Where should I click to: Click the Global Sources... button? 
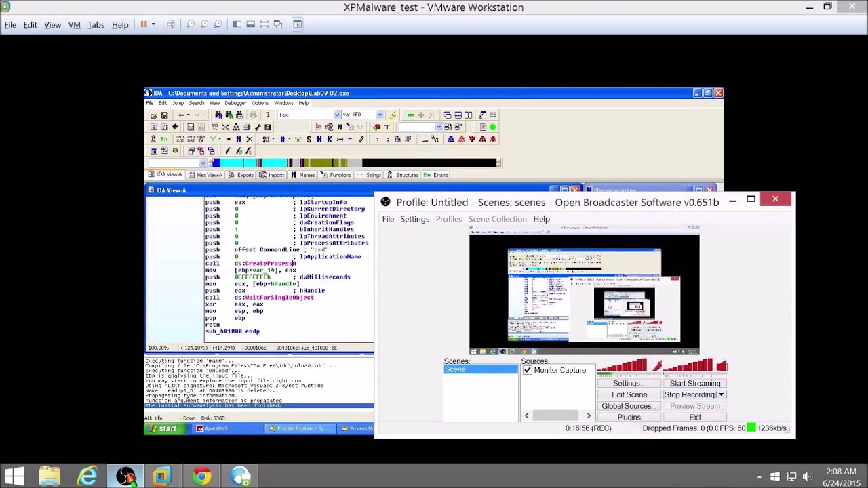pyautogui.click(x=629, y=406)
